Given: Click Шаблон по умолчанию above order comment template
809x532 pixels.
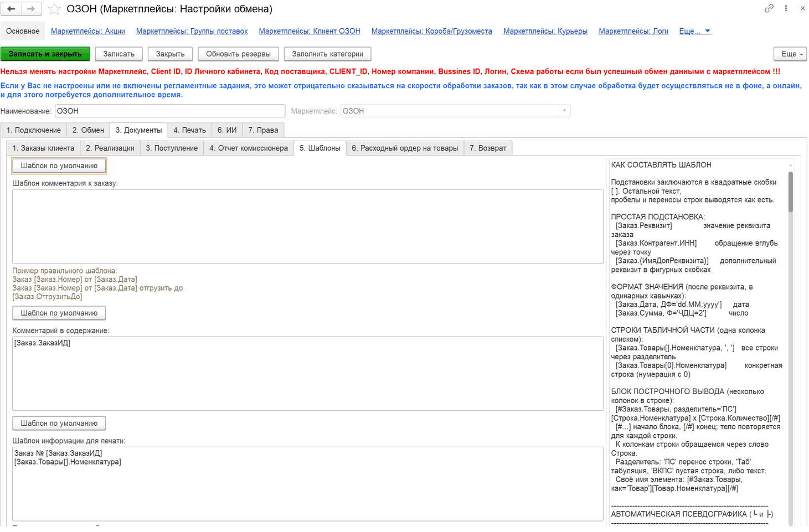Looking at the screenshot, I should point(59,166).
